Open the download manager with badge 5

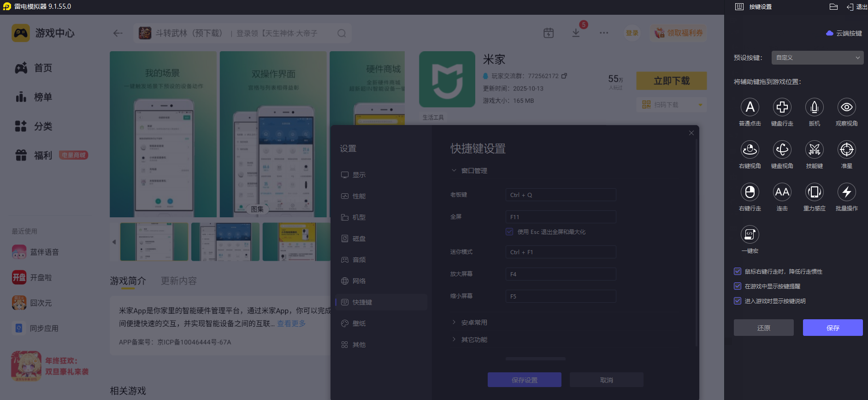576,33
